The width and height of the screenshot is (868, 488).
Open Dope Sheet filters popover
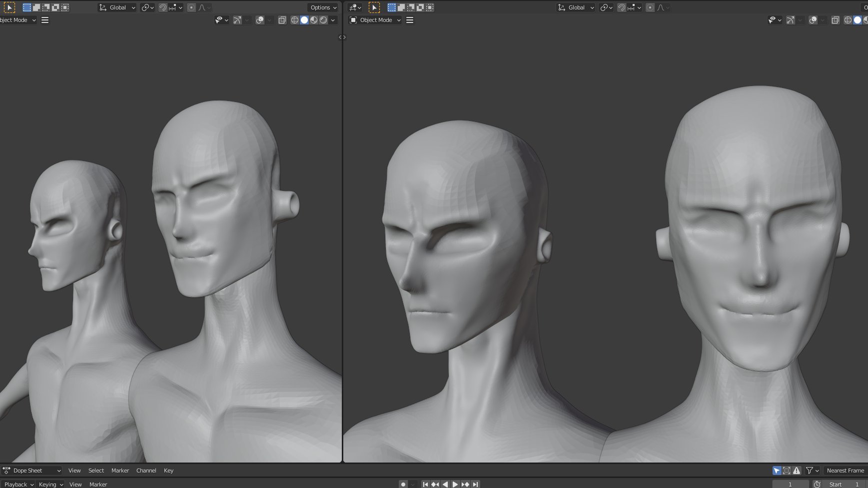tap(813, 471)
